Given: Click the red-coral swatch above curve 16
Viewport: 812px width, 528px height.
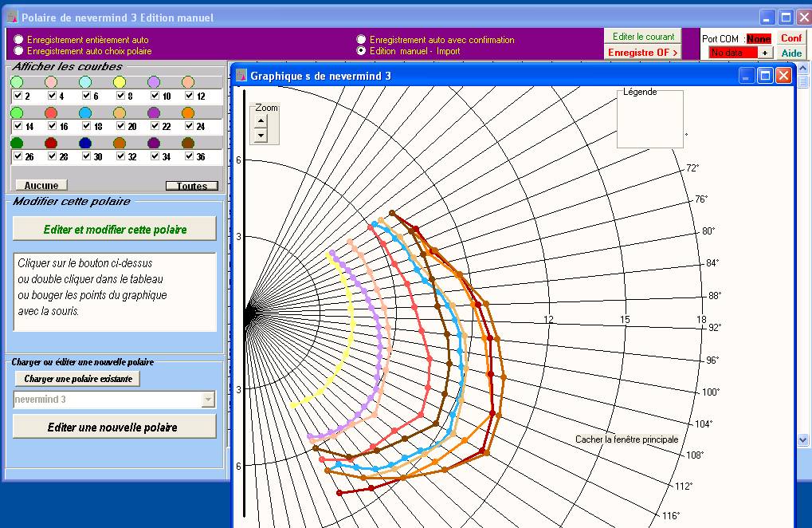Looking at the screenshot, I should (51, 112).
